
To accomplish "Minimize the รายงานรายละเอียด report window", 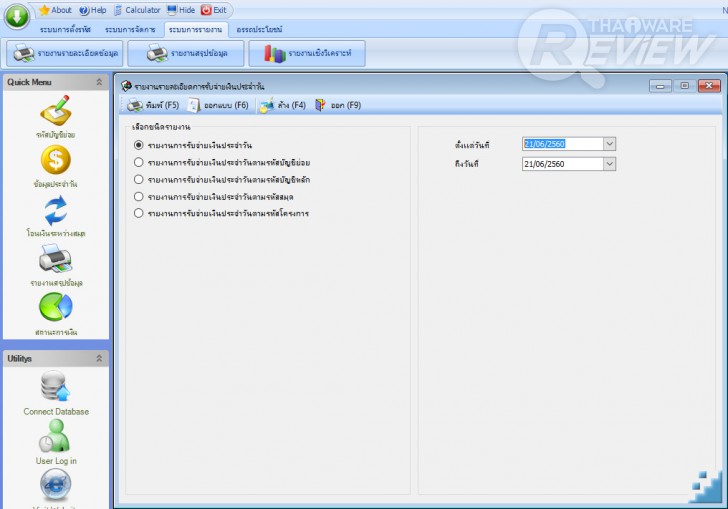I will (x=660, y=86).
